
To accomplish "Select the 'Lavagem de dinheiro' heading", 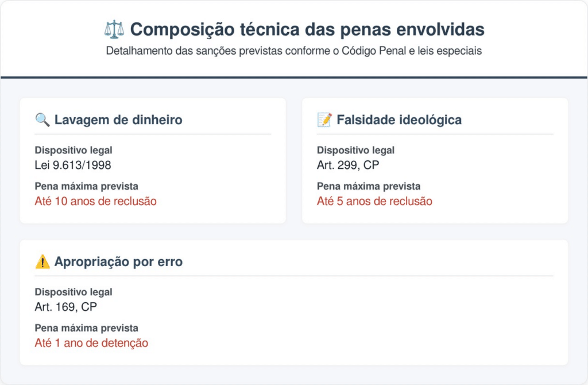I will point(118,120).
